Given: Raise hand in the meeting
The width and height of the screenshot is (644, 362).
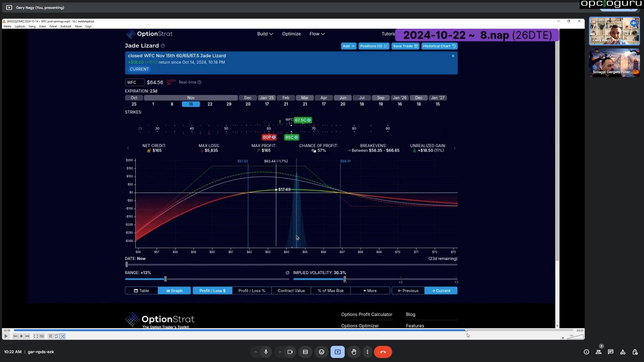Looking at the screenshot, I should [354, 352].
